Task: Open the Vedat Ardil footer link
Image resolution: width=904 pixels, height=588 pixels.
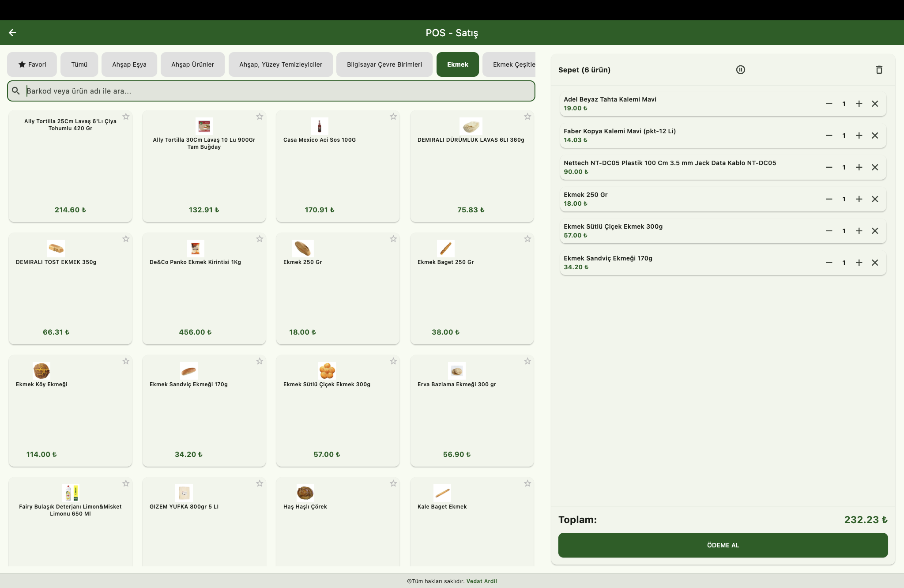Action: tap(481, 581)
